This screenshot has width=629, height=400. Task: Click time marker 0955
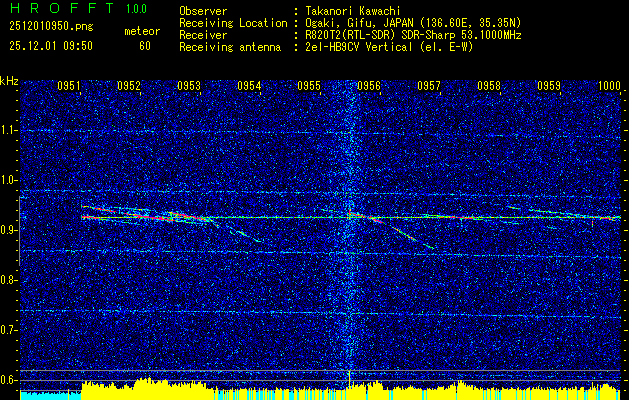pyautogui.click(x=309, y=86)
